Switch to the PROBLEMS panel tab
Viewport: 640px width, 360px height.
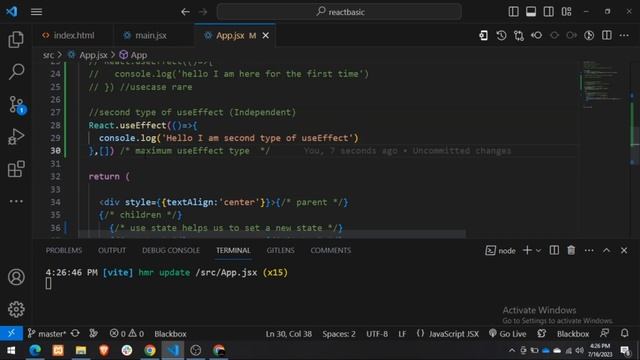pyautogui.click(x=64, y=251)
